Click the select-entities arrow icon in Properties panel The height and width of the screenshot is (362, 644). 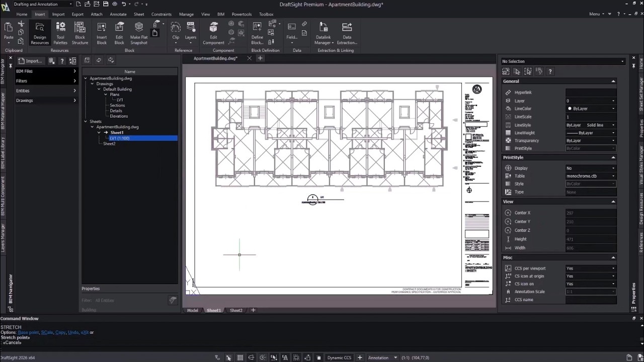(x=517, y=71)
